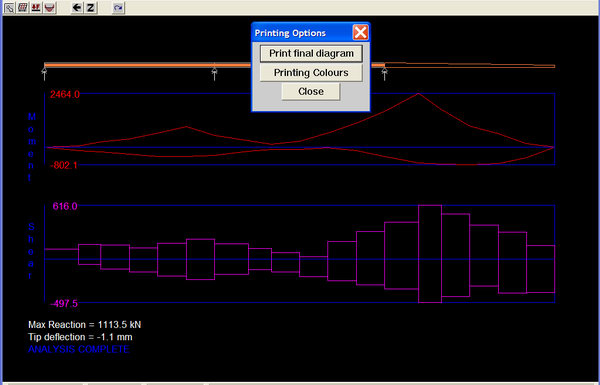Screen dimensions: 600x385
Task: Close the Printing Options dialog with red X
Action: click(360, 33)
